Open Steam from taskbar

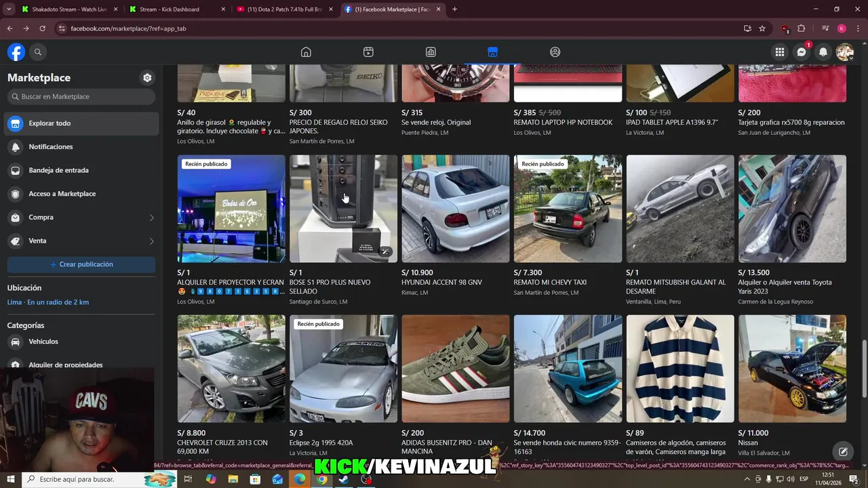[x=344, y=479]
